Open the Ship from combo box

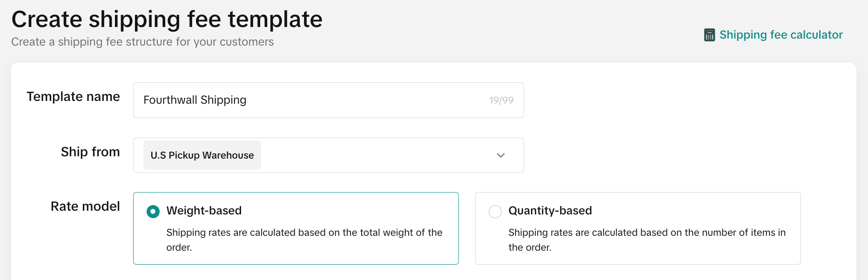328,155
